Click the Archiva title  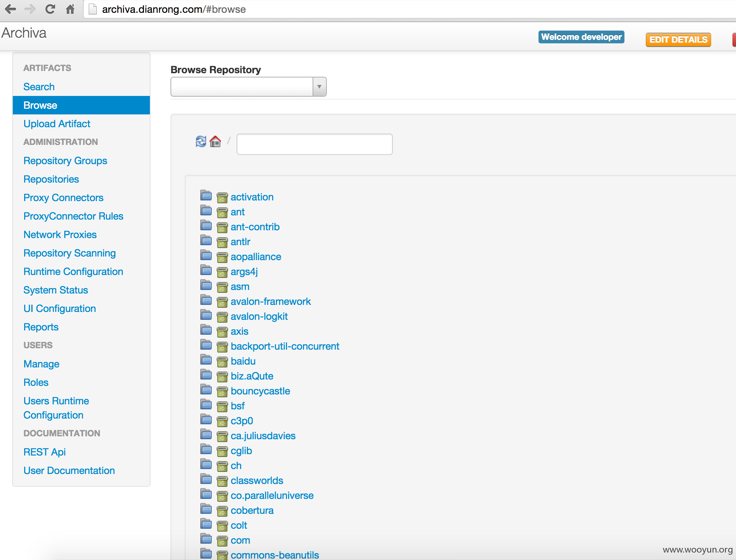(24, 33)
